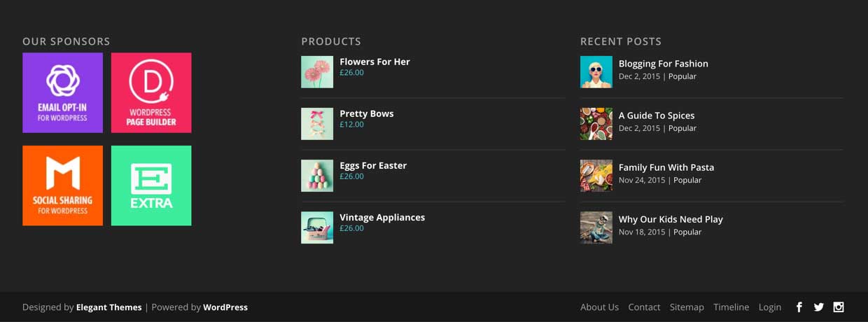Open the Vintage Appliances product link
The width and height of the screenshot is (868, 322).
click(382, 217)
